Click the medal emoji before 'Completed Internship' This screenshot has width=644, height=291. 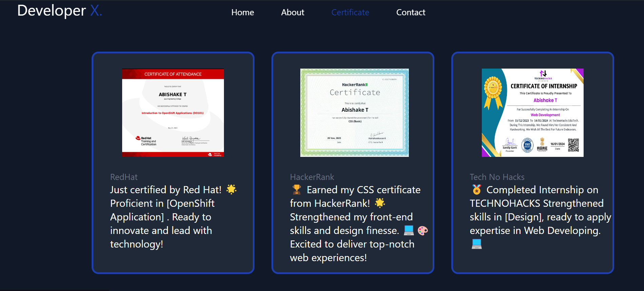pyautogui.click(x=477, y=189)
